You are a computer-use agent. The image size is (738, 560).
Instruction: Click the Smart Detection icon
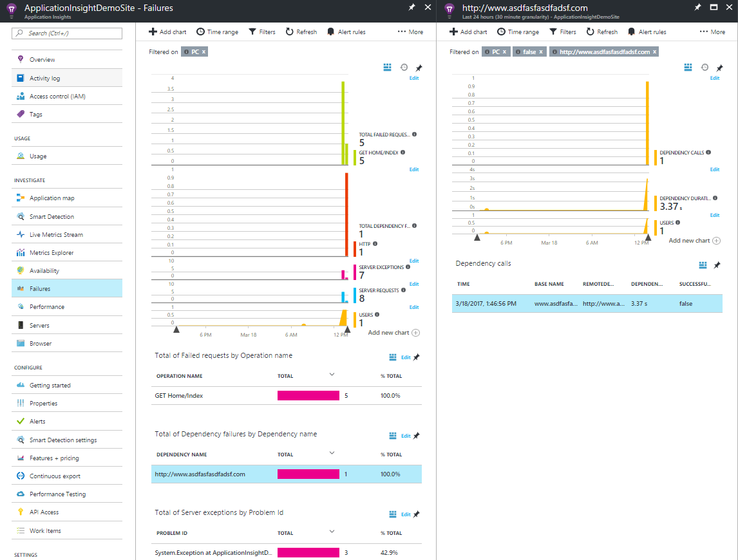click(x=20, y=216)
